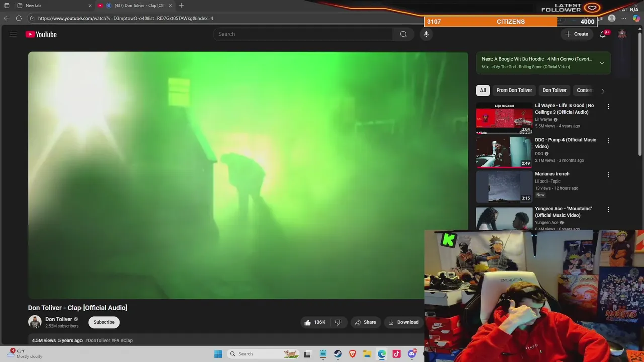Open tab actions menu in the browser's top-left corner
This screenshot has width=644, height=362.
click(7, 6)
